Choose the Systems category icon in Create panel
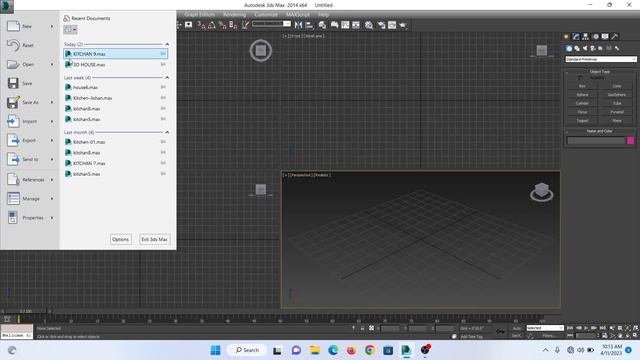This screenshot has width=640, height=360. (617, 48)
